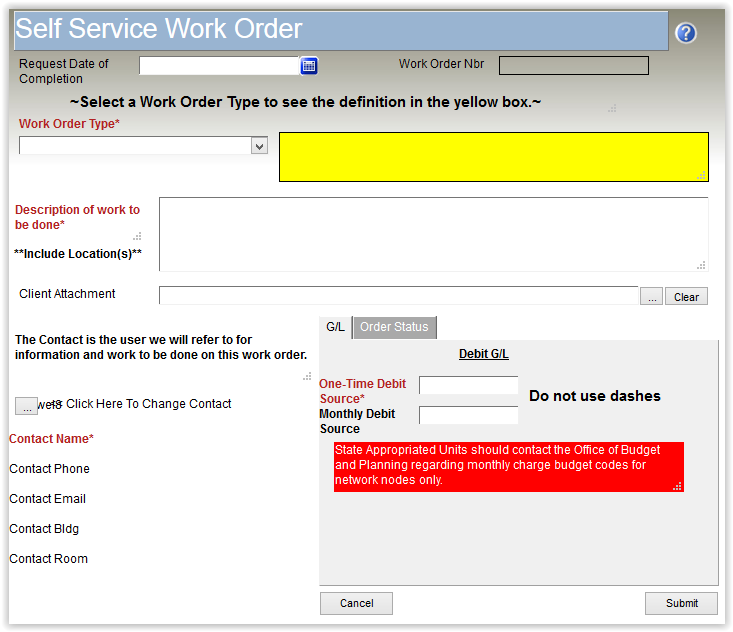
Task: Click the Request Date of Completion field
Action: [x=219, y=65]
